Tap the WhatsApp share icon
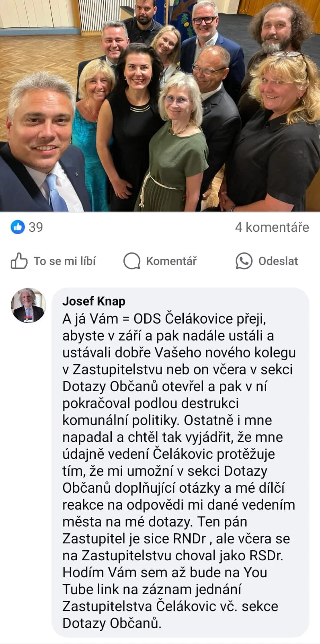The width and height of the screenshot is (320, 644). tap(244, 261)
